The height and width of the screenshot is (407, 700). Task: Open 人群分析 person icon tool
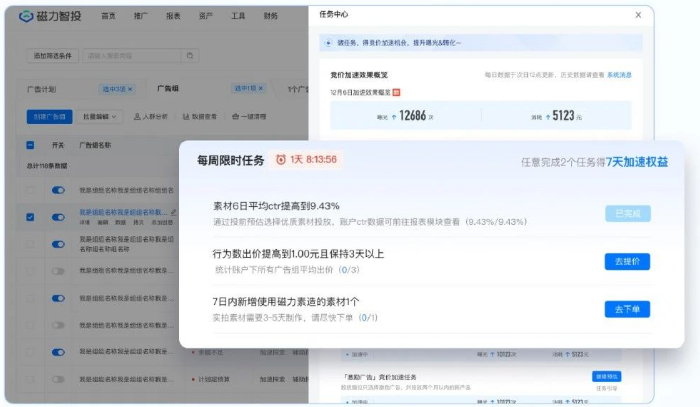[x=137, y=116]
